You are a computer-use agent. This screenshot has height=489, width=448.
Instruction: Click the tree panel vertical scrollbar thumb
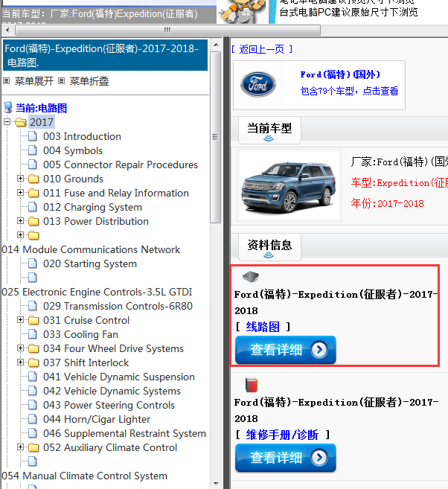pyautogui.click(x=215, y=137)
